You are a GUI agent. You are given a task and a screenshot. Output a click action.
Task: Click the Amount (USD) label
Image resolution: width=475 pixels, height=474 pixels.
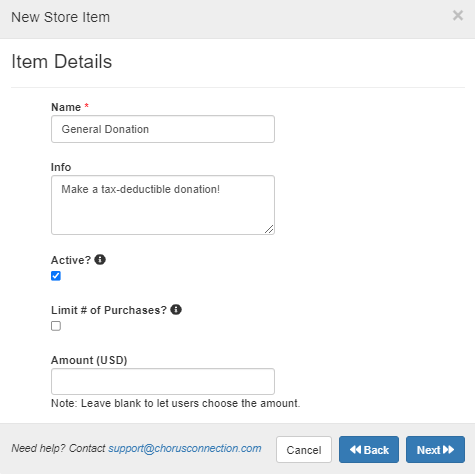pos(89,360)
